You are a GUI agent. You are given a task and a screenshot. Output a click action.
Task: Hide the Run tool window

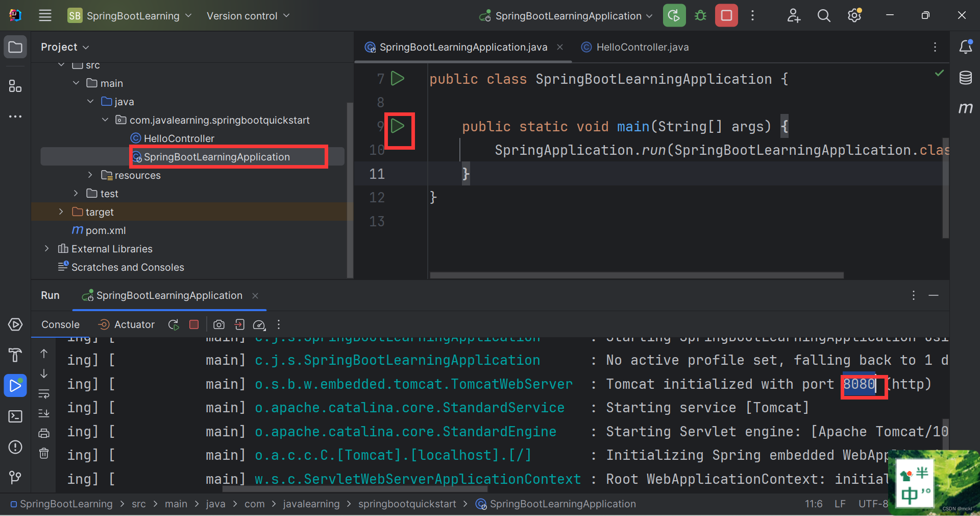pyautogui.click(x=934, y=295)
